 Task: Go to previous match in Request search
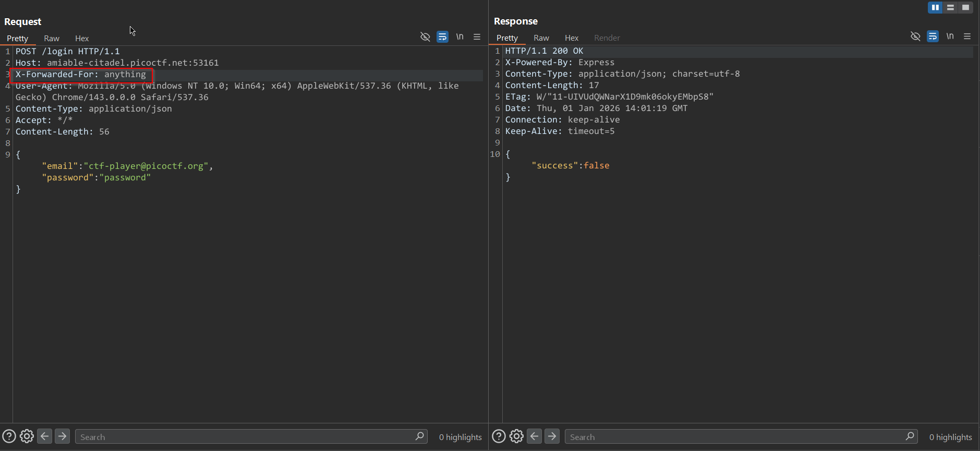click(45, 436)
